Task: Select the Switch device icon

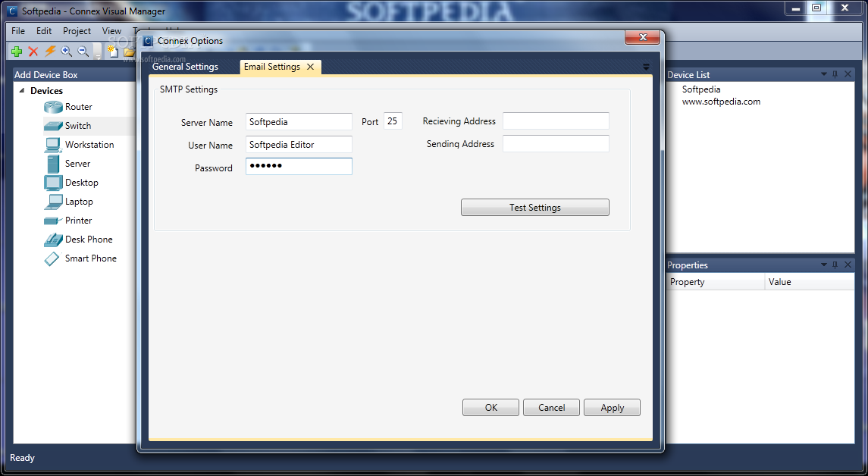Action: tap(53, 126)
